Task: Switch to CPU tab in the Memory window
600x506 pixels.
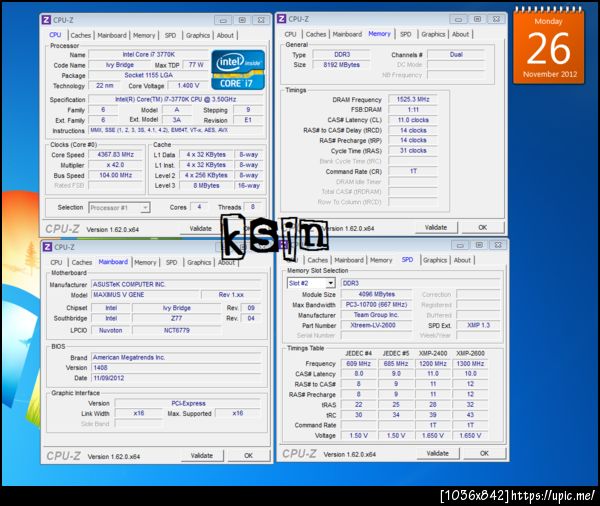Action: (290, 34)
